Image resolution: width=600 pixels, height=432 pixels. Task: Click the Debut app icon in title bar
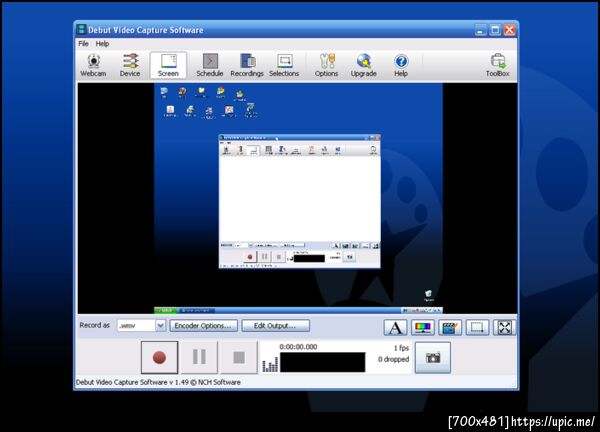tap(81, 29)
